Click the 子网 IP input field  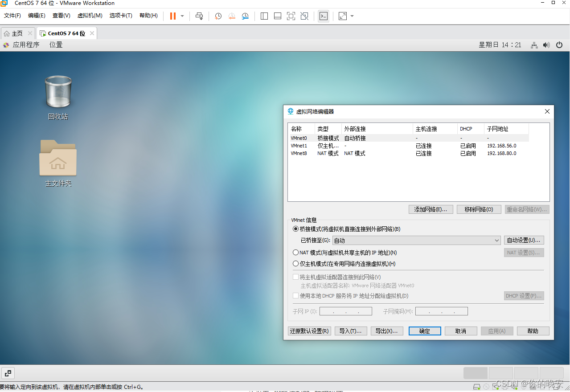345,311
